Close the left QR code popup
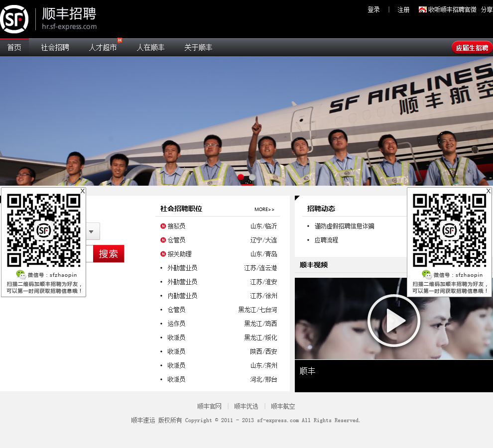Image resolution: width=493 pixels, height=448 pixels. pos(82,191)
